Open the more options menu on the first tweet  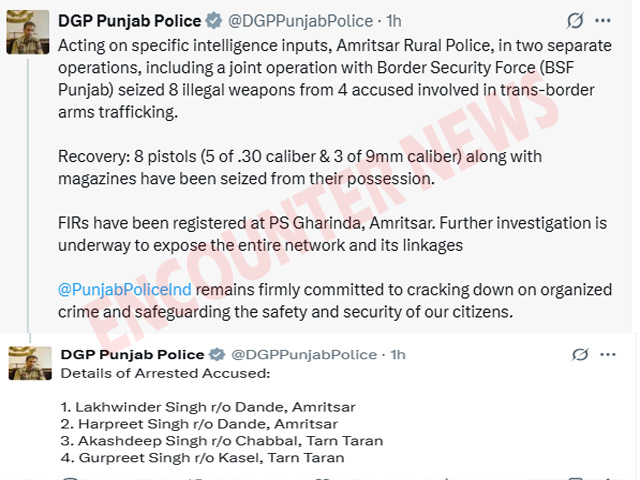603,20
